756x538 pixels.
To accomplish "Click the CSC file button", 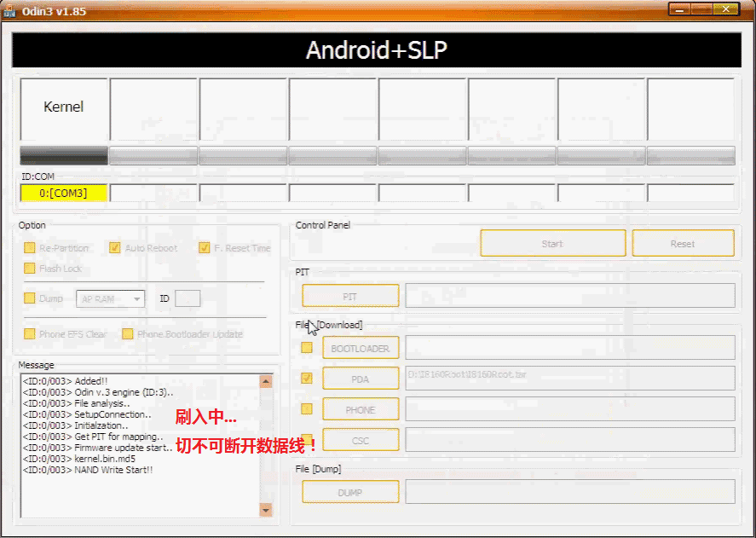I will pos(361,440).
